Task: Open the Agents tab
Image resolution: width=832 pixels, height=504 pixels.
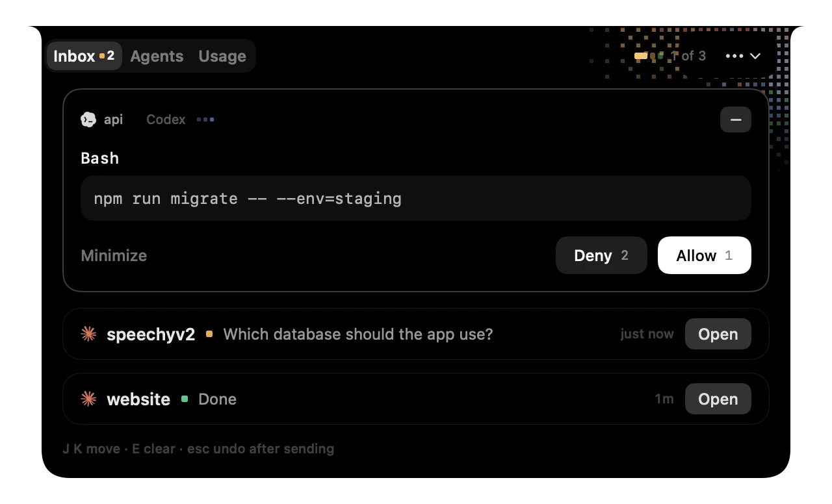Action: [157, 57]
